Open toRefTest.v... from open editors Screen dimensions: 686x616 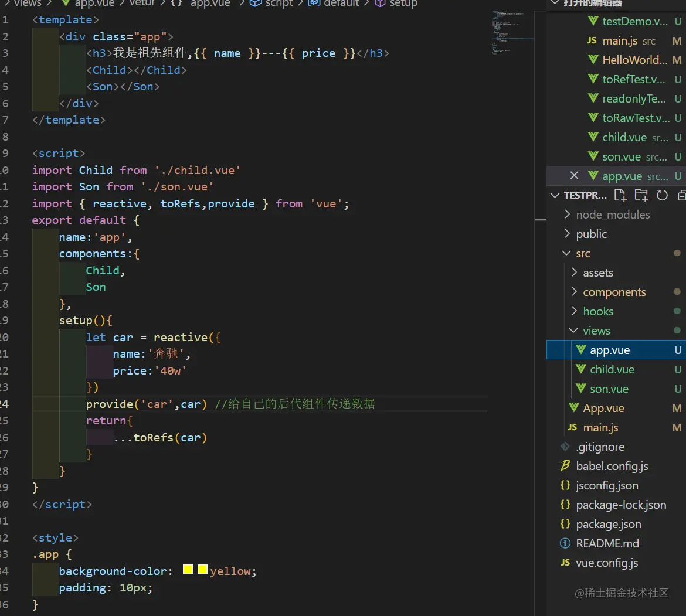pos(633,79)
